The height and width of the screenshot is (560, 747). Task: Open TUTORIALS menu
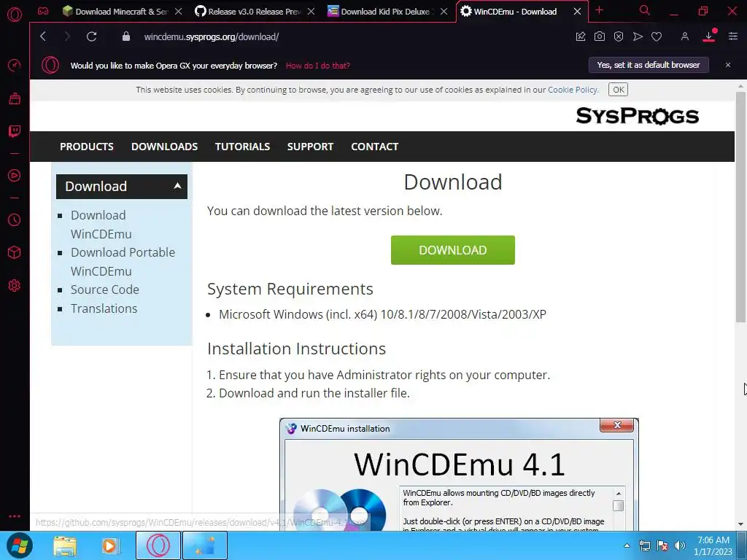click(x=242, y=147)
